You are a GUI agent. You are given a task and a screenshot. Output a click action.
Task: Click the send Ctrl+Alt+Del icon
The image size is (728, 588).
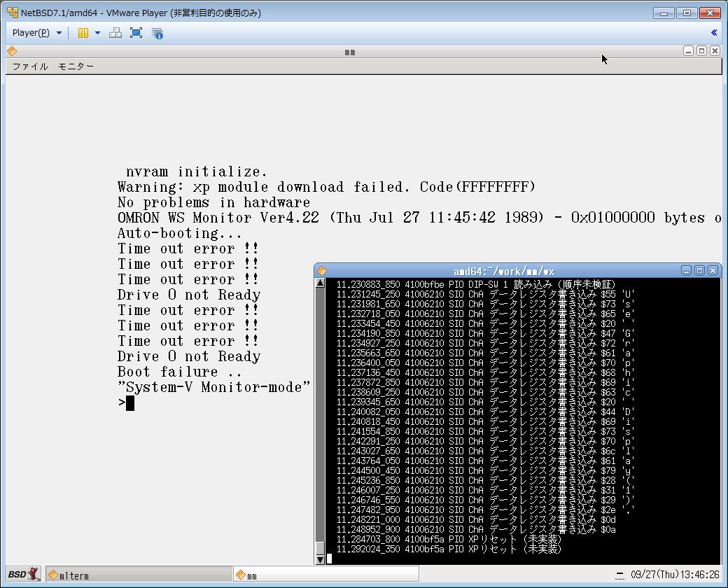tap(115, 33)
